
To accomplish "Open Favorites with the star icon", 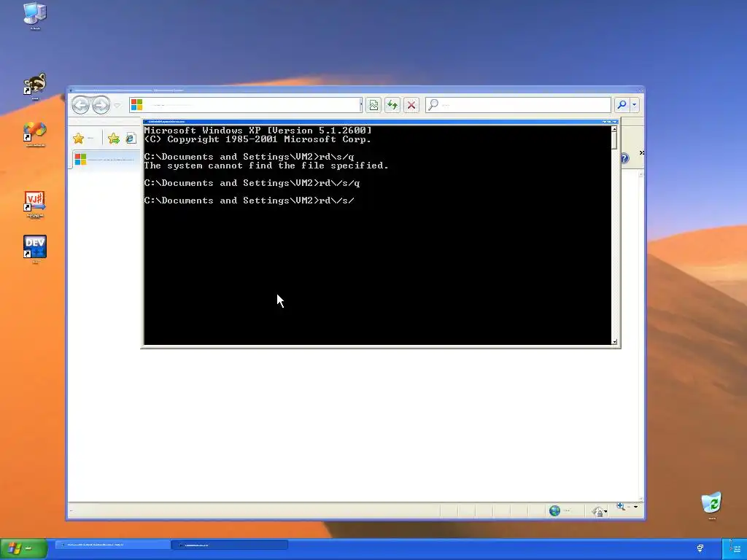I will coord(79,139).
